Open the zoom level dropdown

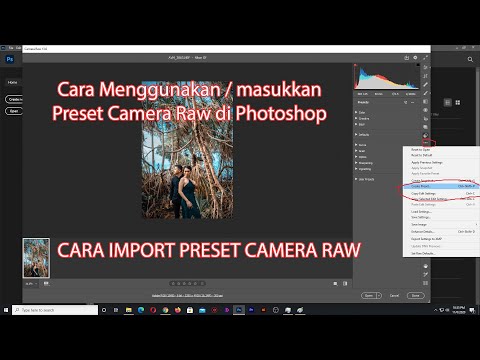pyautogui.click(x=31, y=284)
